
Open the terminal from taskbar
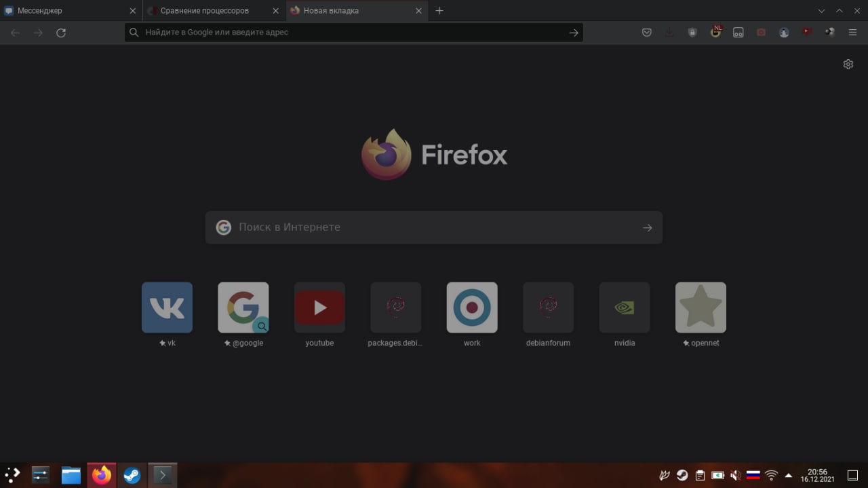[x=163, y=475]
